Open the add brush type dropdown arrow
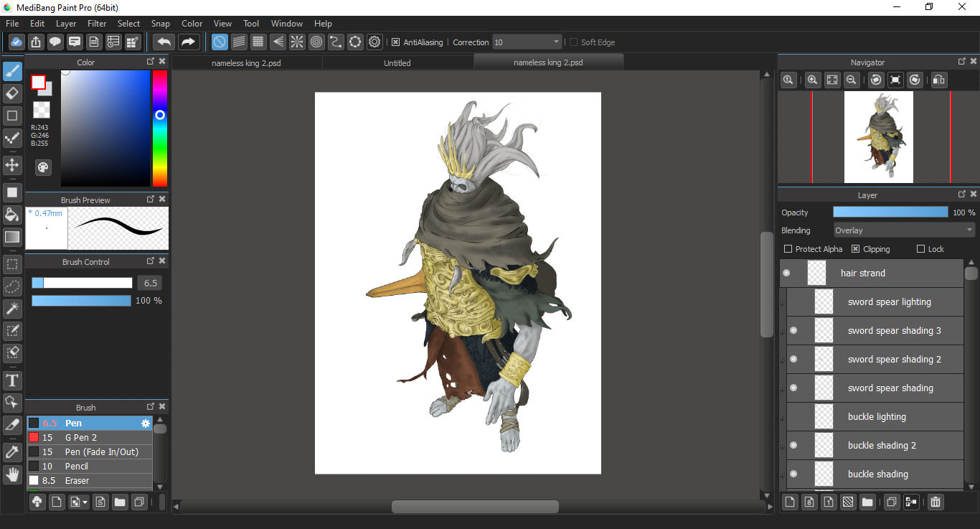The height and width of the screenshot is (529, 980). 86,502
